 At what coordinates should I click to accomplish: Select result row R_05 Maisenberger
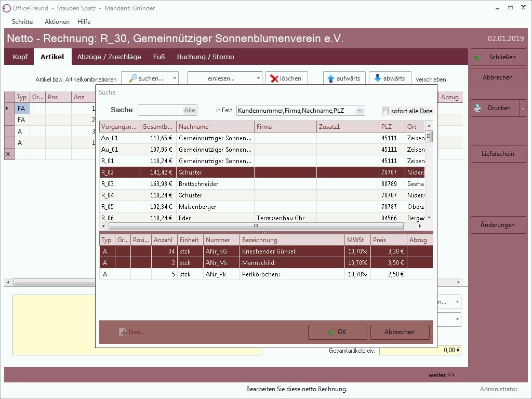[x=262, y=207]
